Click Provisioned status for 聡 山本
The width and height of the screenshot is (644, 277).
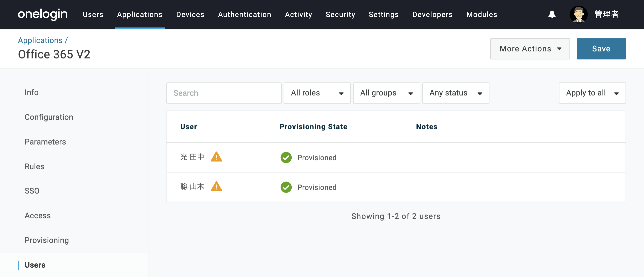(317, 187)
